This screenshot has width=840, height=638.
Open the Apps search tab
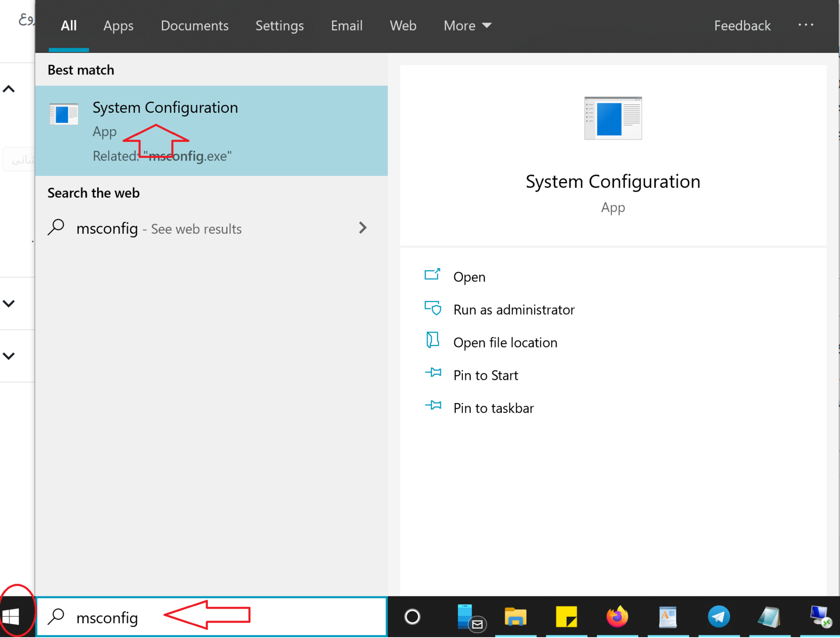119,26
